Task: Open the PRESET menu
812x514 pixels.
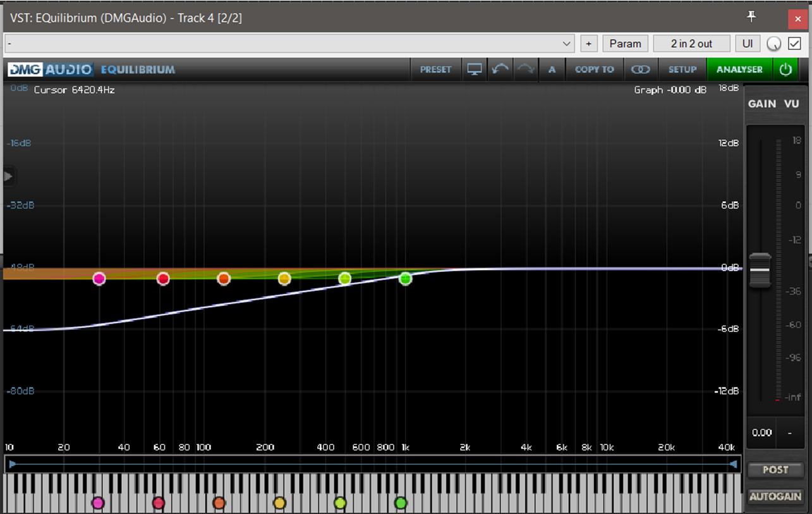Action: point(436,70)
